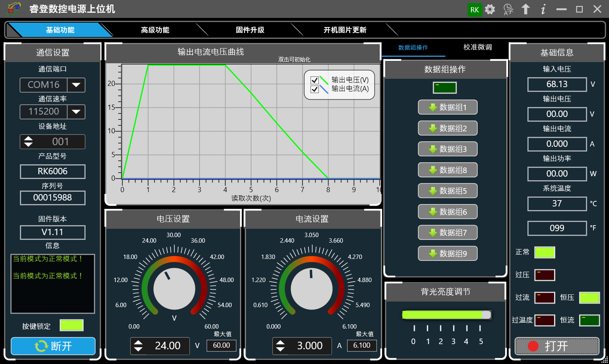Click the max current field 6.100
Viewport: 609px width, 364px height.
click(x=362, y=345)
